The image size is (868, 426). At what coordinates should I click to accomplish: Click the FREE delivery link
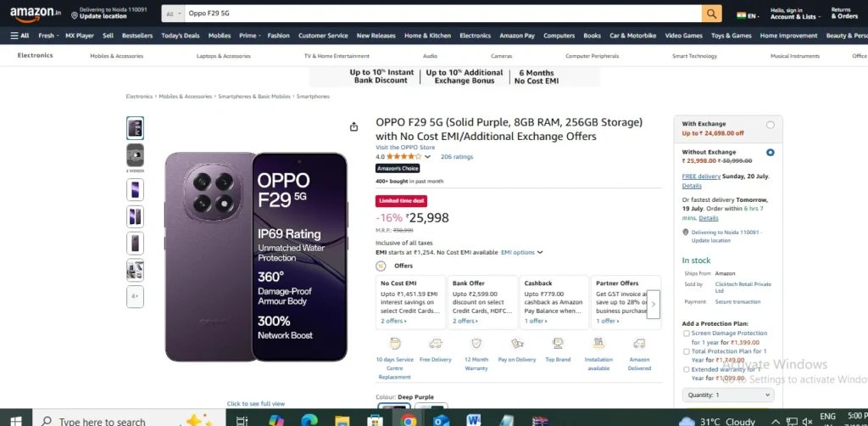[701, 177]
